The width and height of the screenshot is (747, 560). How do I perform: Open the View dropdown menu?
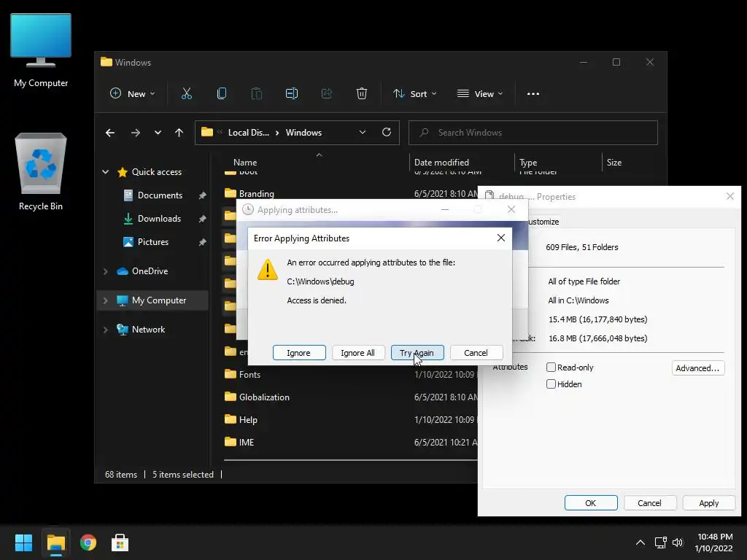coord(480,94)
